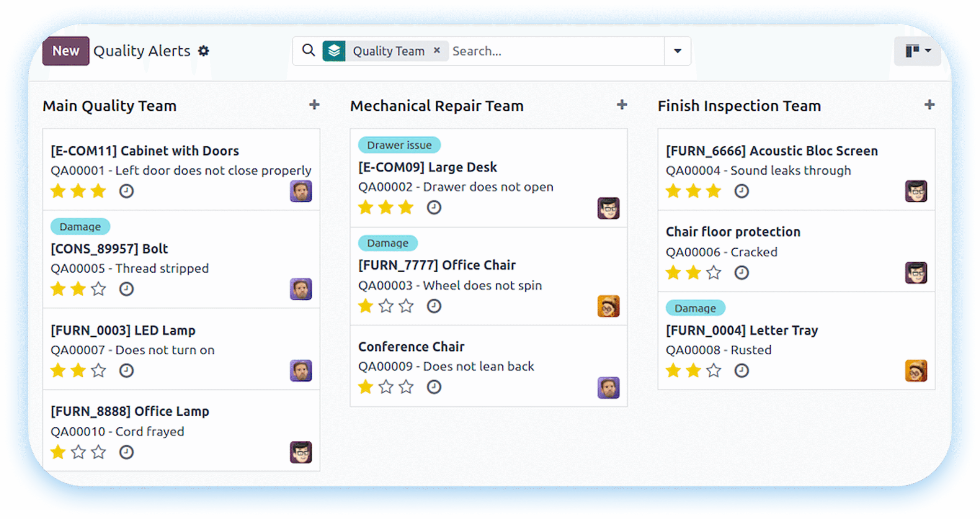Add an alert to the Finish Inspection Team column

(x=929, y=105)
